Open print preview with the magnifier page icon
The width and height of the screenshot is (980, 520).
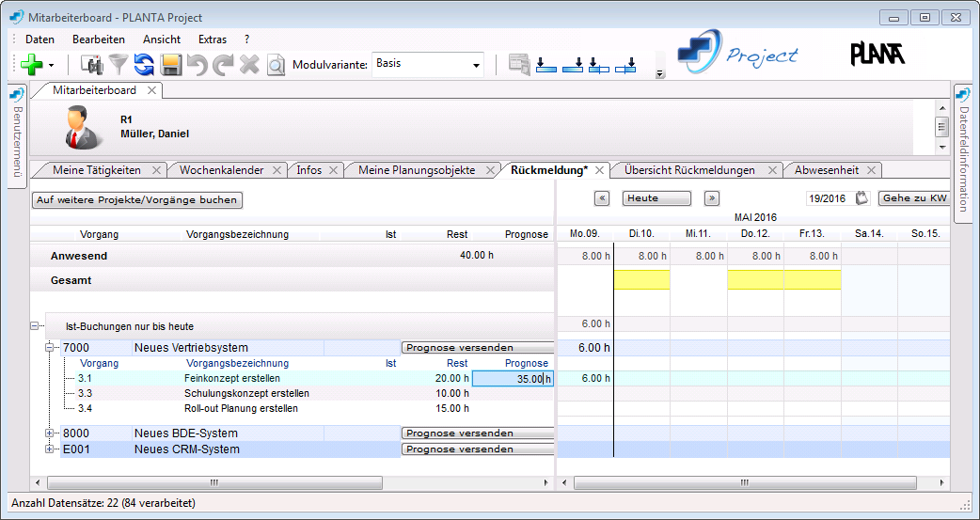(276, 65)
